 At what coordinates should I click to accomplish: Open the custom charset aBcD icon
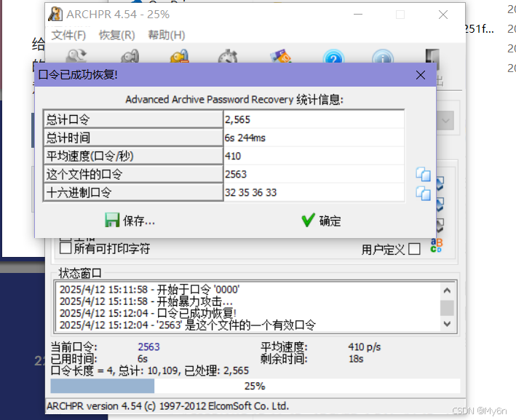[437, 245]
